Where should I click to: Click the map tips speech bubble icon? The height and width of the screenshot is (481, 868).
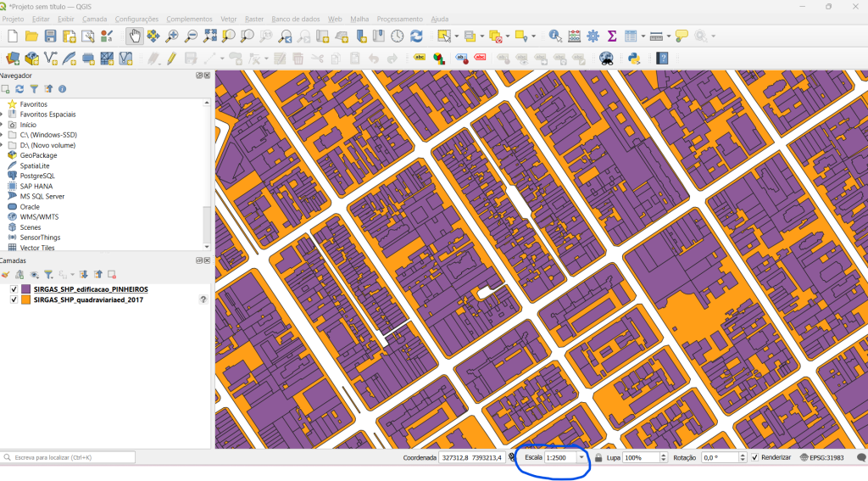(x=682, y=36)
